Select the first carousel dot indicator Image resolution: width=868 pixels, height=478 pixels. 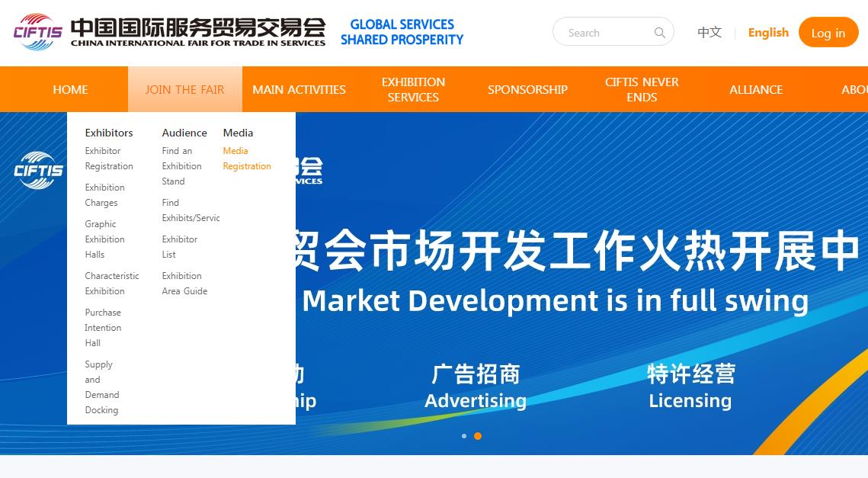click(x=464, y=436)
